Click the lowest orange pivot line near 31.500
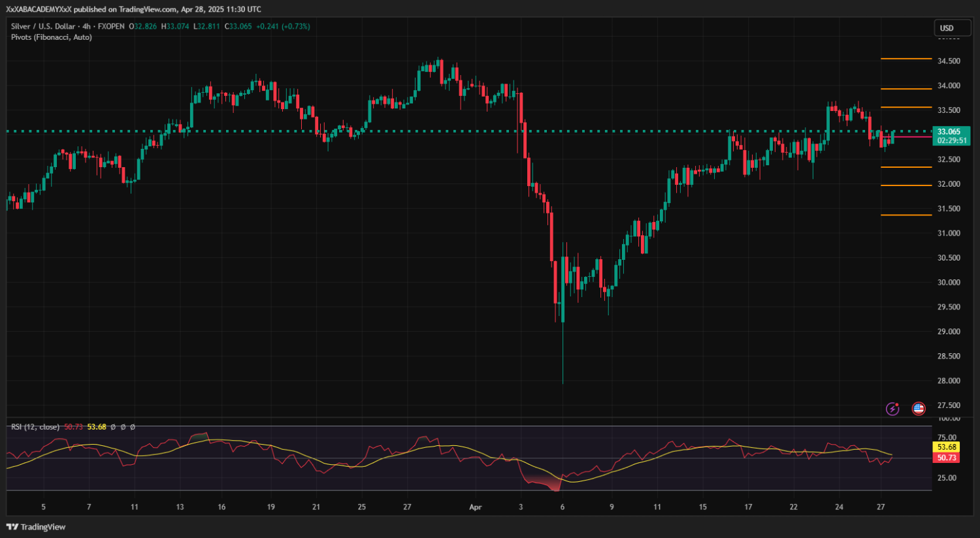The image size is (980, 538). tap(906, 215)
